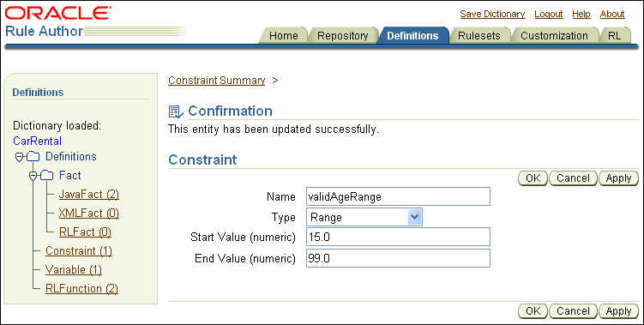Open Constraint (1) in the tree
This screenshot has height=325, width=644.
pos(78,250)
